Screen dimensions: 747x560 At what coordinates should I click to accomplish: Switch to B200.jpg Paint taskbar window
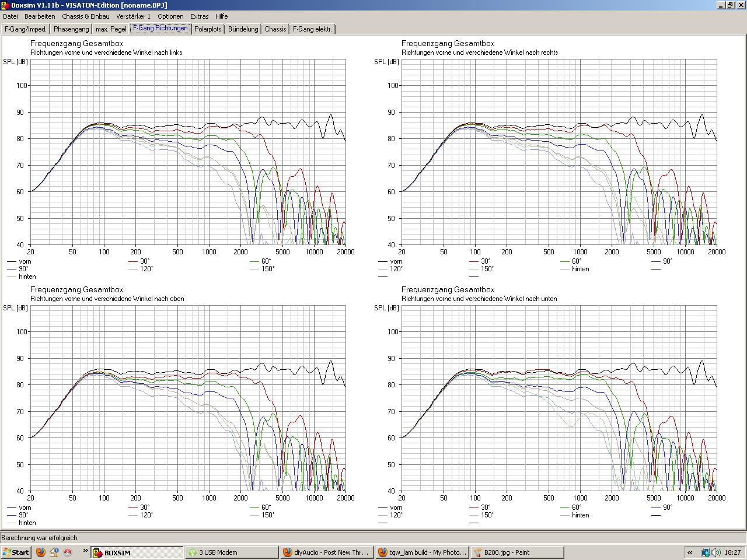pos(518,552)
